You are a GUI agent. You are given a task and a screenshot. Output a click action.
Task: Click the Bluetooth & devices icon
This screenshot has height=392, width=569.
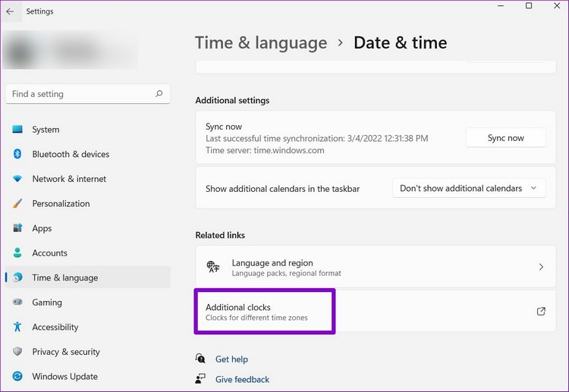tap(17, 154)
